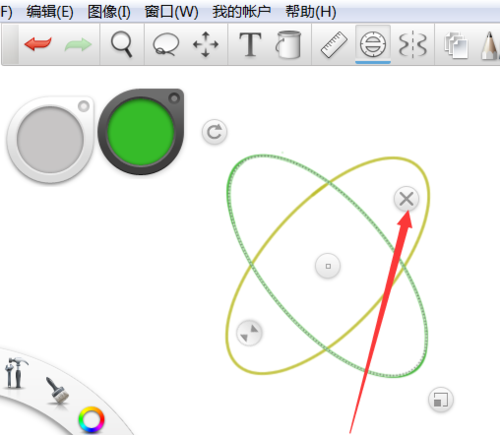This screenshot has width=500, height=435.
Task: Click the ellipse scale handle
Action: 441,400
